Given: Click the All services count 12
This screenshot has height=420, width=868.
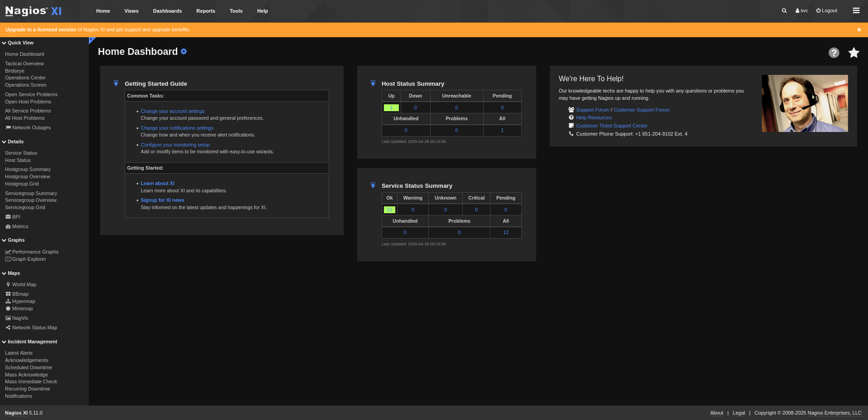Looking at the screenshot, I should pos(506,232).
